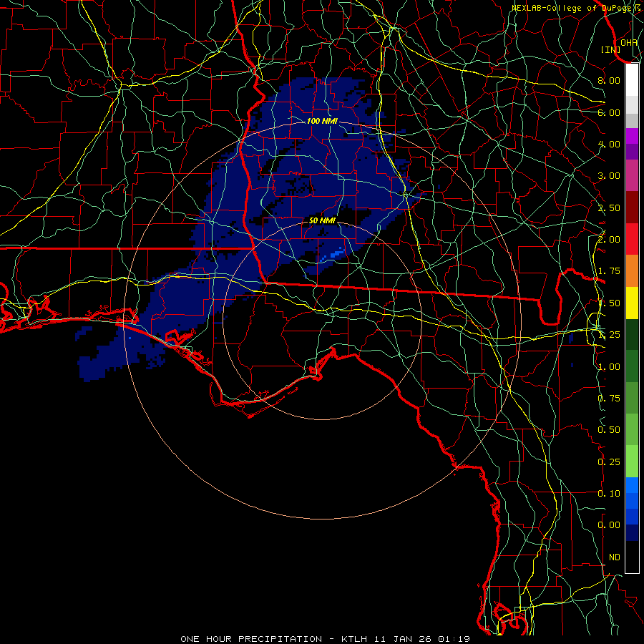This screenshot has width=644, height=644.
Task: Click the OHR product label
Action: coord(629,42)
